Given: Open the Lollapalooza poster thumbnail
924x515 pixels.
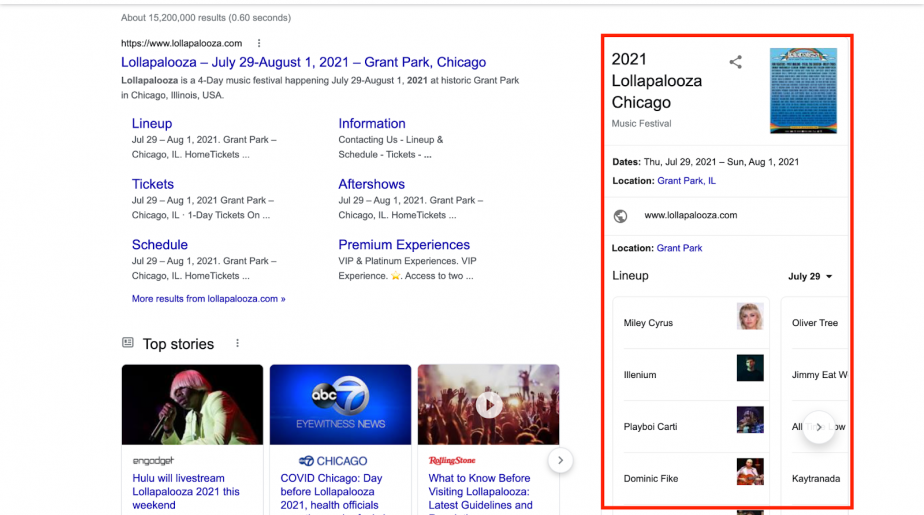Looking at the screenshot, I should coord(803,91).
